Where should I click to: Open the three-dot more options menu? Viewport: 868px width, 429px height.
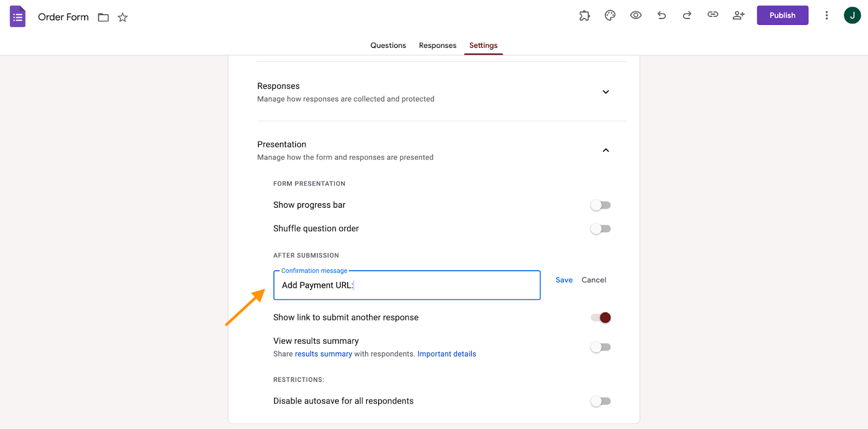coord(826,15)
